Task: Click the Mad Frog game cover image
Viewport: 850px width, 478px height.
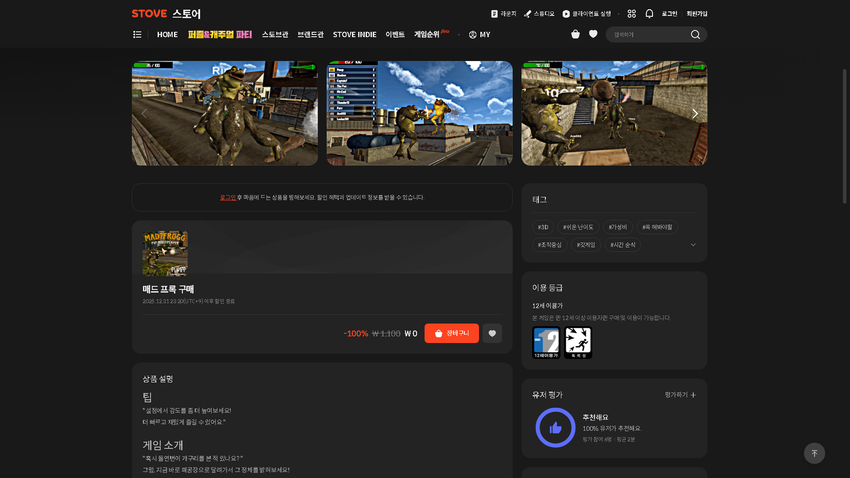Action: tap(165, 254)
